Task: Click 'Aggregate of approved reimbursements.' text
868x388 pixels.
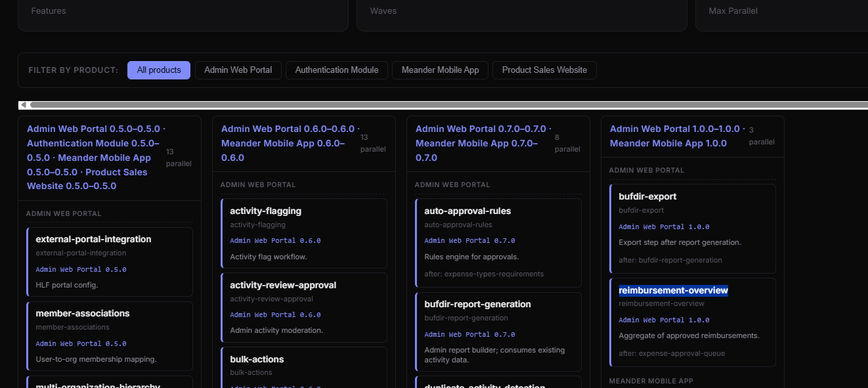Action: pos(689,335)
